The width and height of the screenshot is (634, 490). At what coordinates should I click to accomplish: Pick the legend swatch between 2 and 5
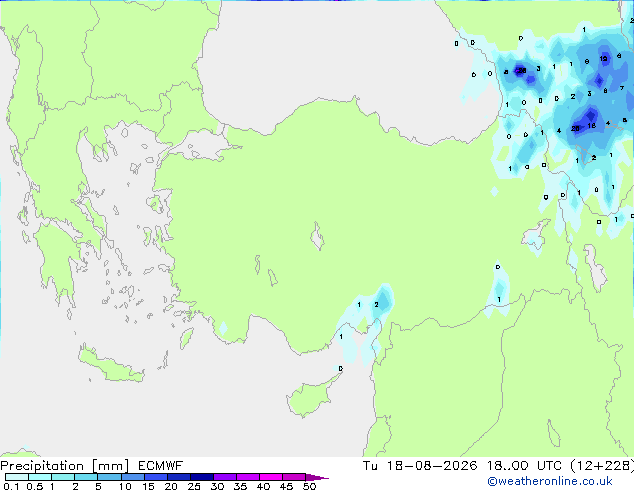coord(86,477)
